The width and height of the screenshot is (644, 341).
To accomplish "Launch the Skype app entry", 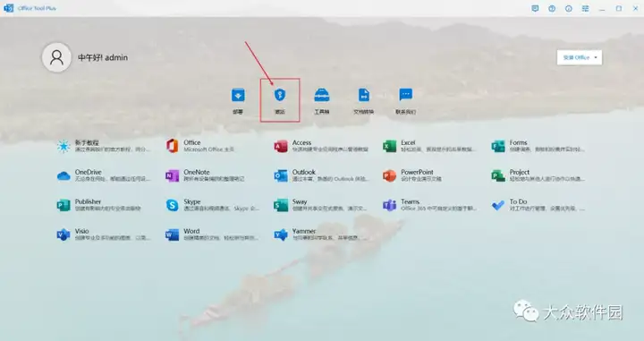I will [x=212, y=205].
